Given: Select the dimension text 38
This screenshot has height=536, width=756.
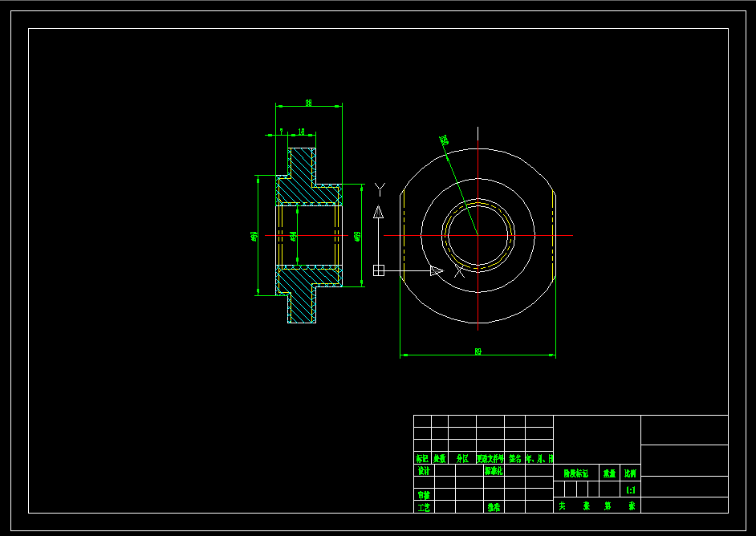Looking at the screenshot, I should point(308,103).
